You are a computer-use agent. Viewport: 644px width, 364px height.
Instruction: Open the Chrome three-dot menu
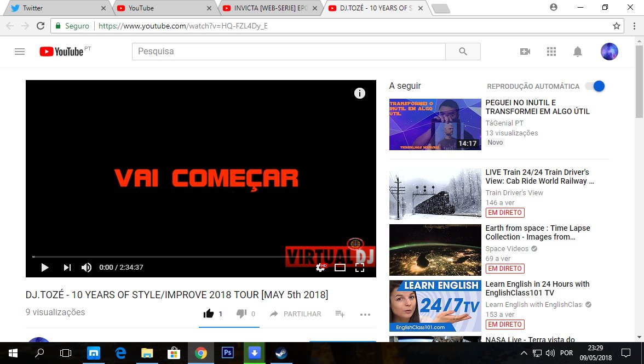click(x=635, y=26)
